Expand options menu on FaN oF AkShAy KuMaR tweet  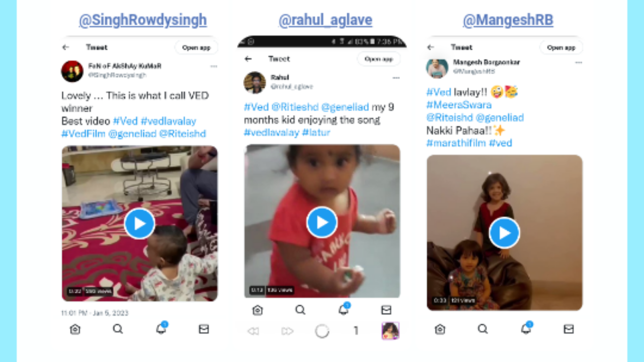tap(214, 66)
